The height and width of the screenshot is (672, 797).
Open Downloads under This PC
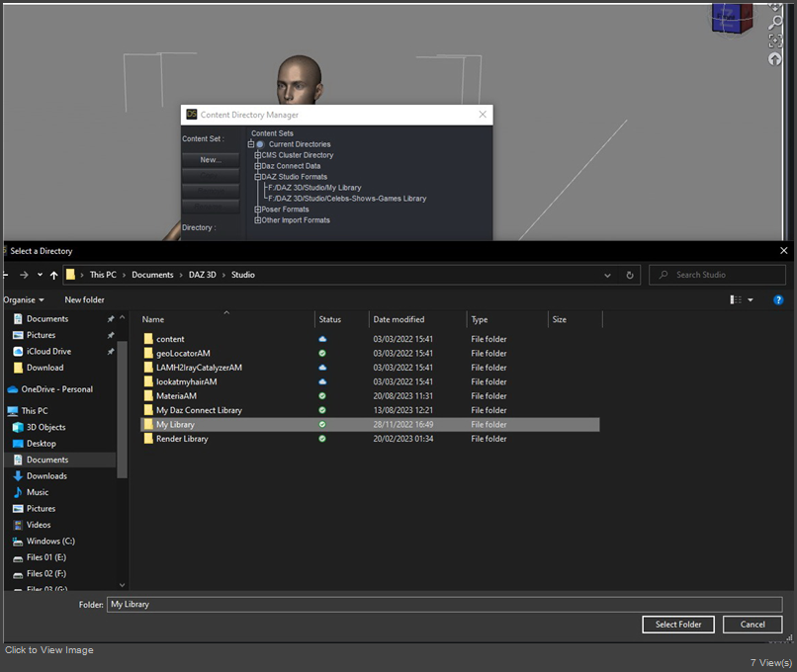(46, 476)
